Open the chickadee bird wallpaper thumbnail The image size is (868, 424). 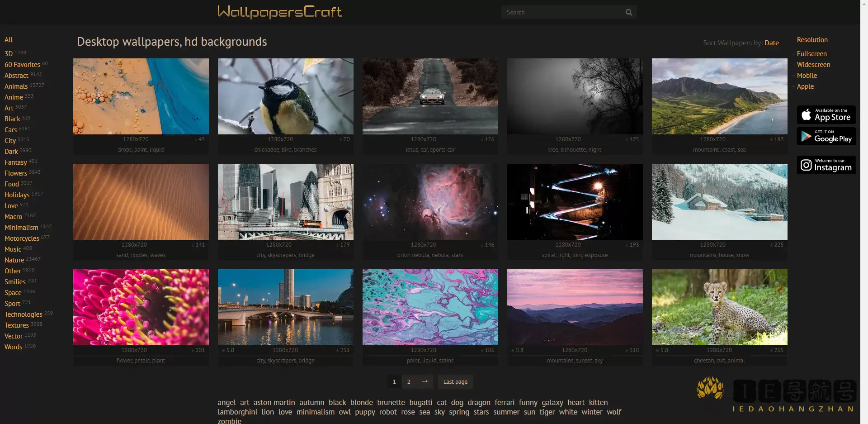click(x=285, y=96)
